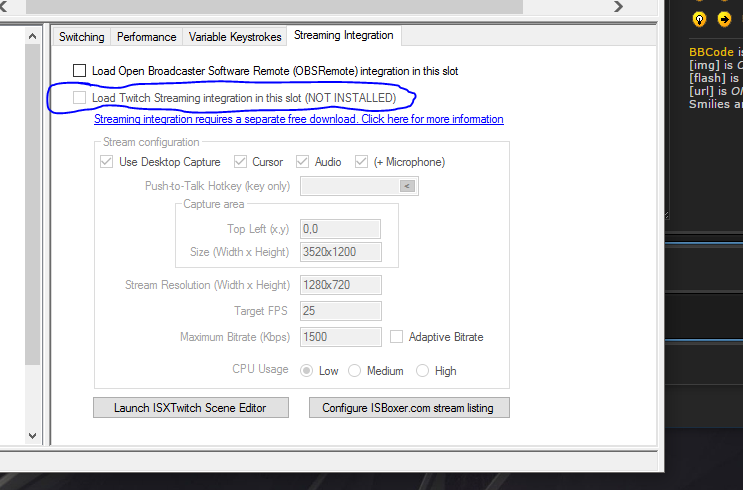Click the Stream Resolution 1280x720 field
Viewport: 743px width, 490px height.
(340, 285)
